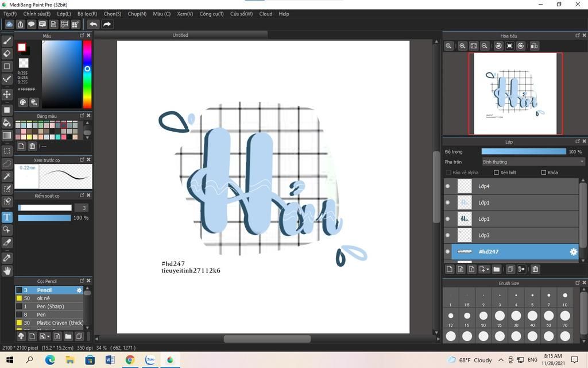Open settings gear of #hd247 layer
Screen dimensions: 588x368
(574, 252)
